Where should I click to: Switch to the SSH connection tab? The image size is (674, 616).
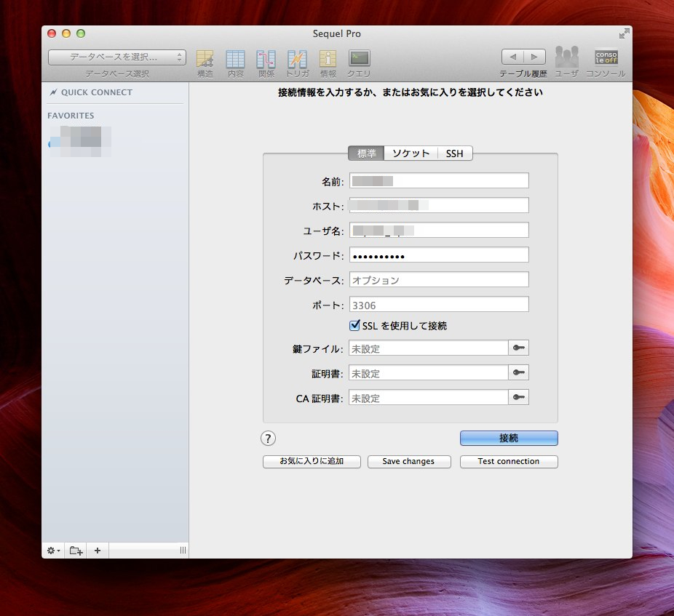(x=454, y=153)
